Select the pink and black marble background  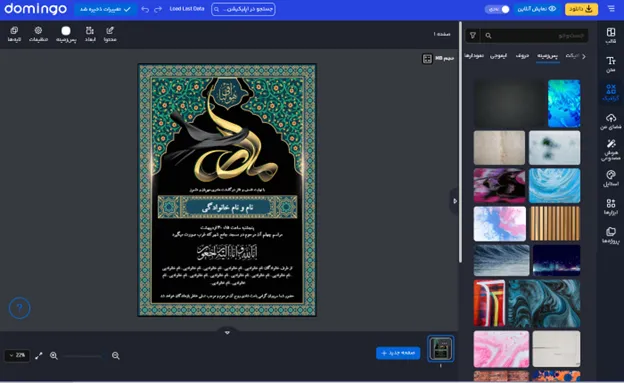(499, 186)
